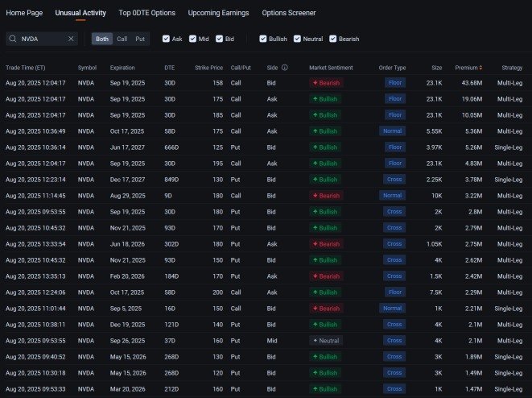This screenshot has height=398, width=532.
Task: Disable the Bearish sentiment filter
Action: [333, 39]
